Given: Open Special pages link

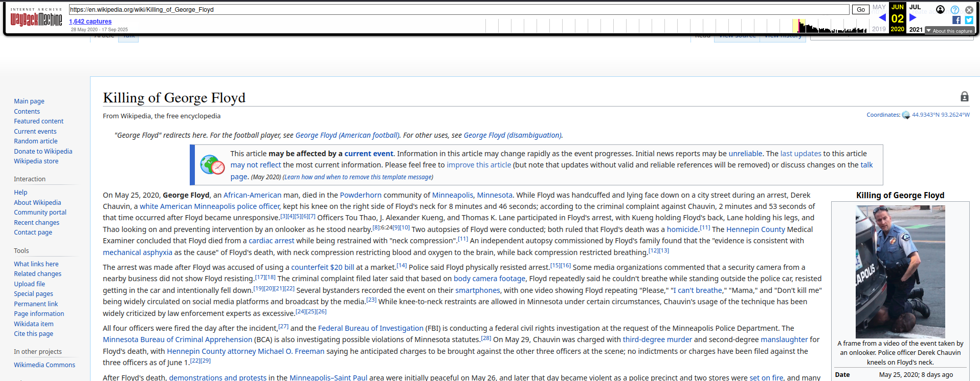Looking at the screenshot, I should coord(33,294).
